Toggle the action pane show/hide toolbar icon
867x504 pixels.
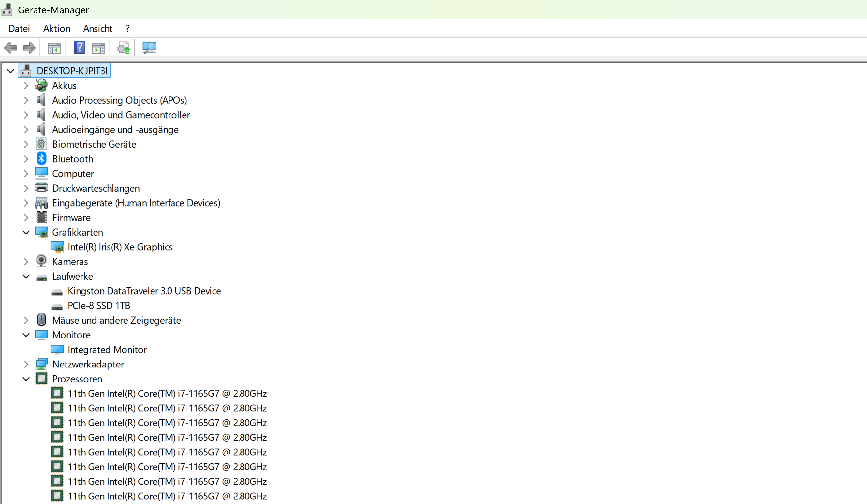pyautogui.click(x=99, y=48)
